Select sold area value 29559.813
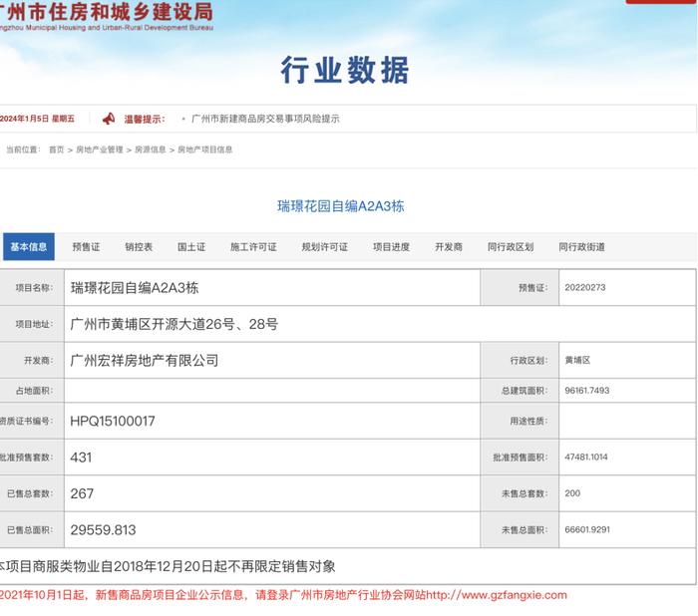 tap(103, 530)
